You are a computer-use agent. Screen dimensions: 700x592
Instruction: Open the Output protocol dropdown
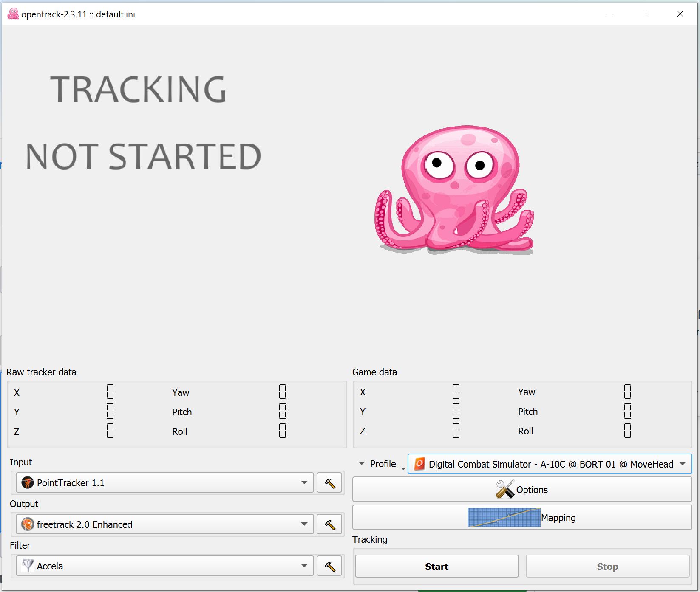[x=303, y=524]
